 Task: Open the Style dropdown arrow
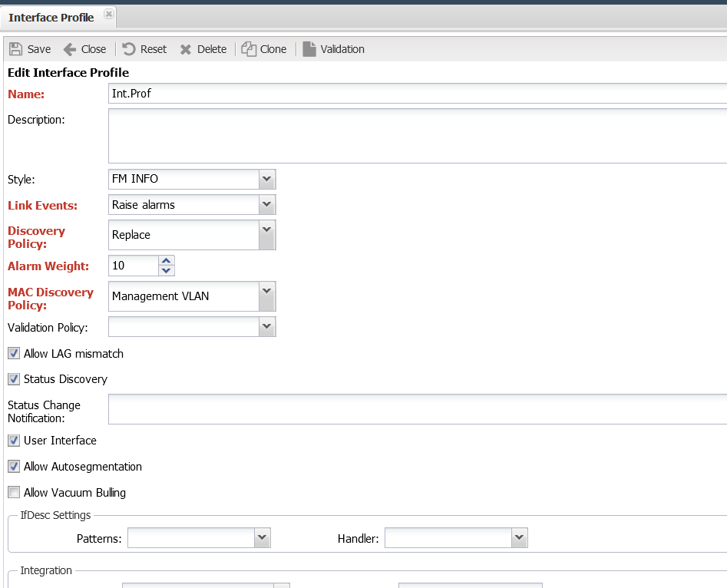coord(267,179)
